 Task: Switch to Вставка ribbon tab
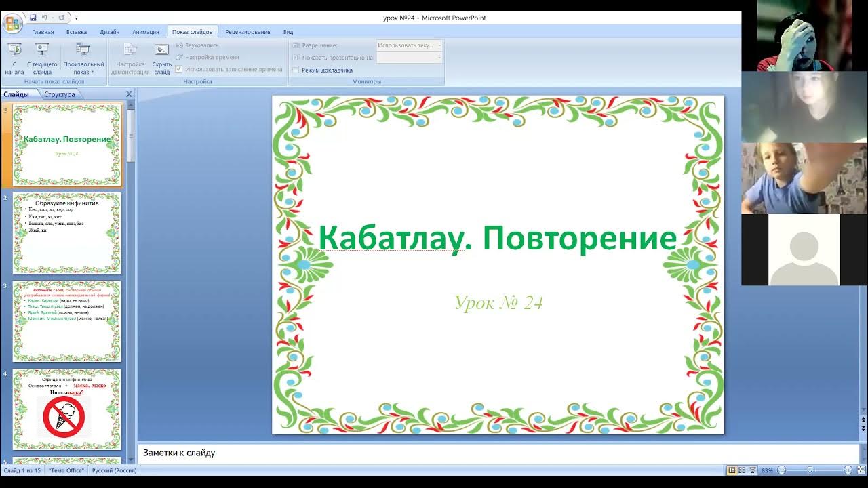pos(77,32)
